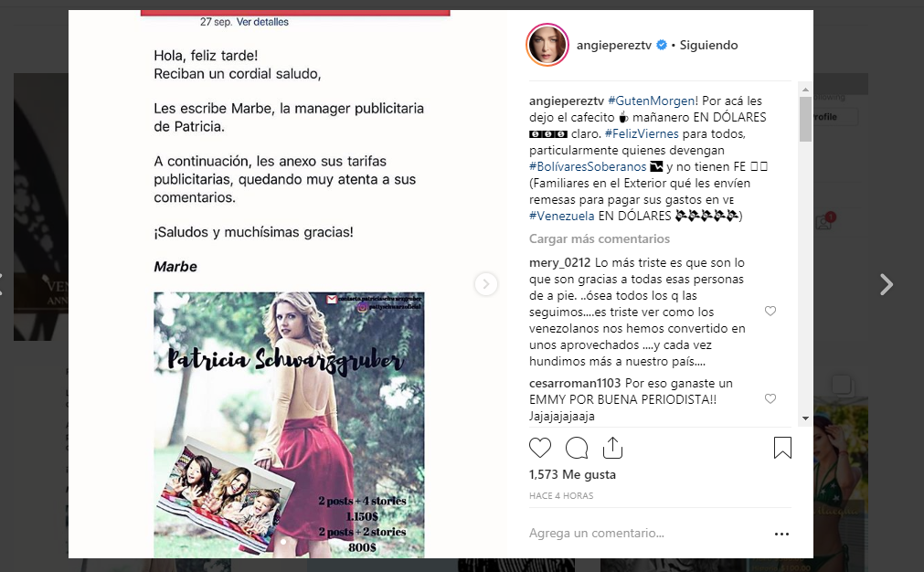View likes count 1,573 Me gusta
The height and width of the screenshot is (572, 924).
point(572,475)
